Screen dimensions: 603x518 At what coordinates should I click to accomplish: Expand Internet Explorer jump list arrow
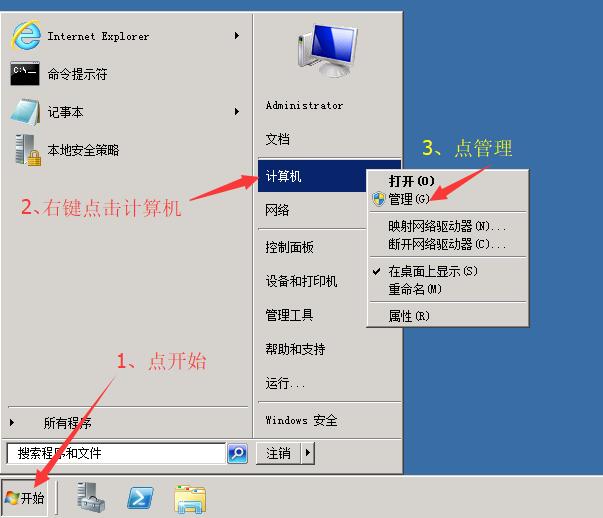point(237,37)
